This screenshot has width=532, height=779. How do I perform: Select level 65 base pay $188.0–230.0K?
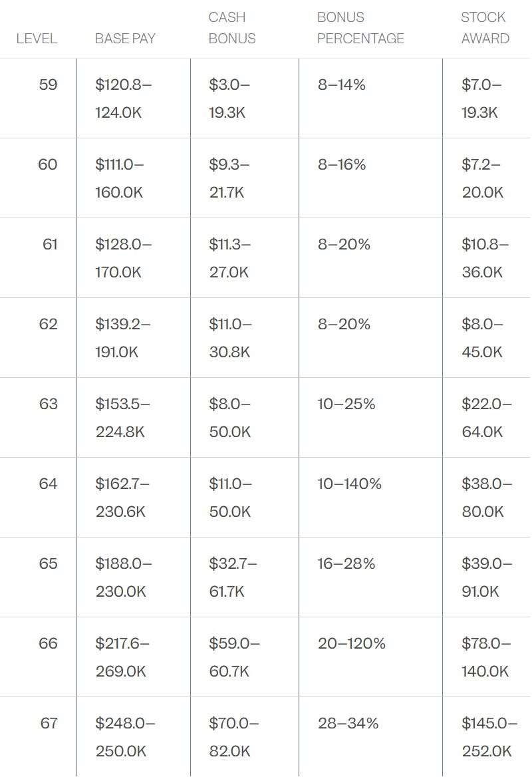(124, 577)
